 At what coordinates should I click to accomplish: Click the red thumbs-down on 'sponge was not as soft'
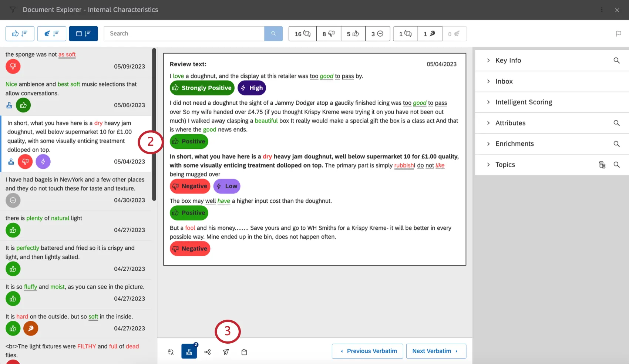click(x=13, y=67)
